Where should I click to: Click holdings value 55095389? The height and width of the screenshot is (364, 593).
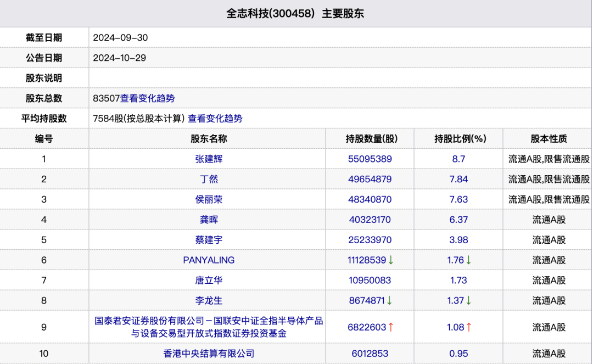click(370, 159)
